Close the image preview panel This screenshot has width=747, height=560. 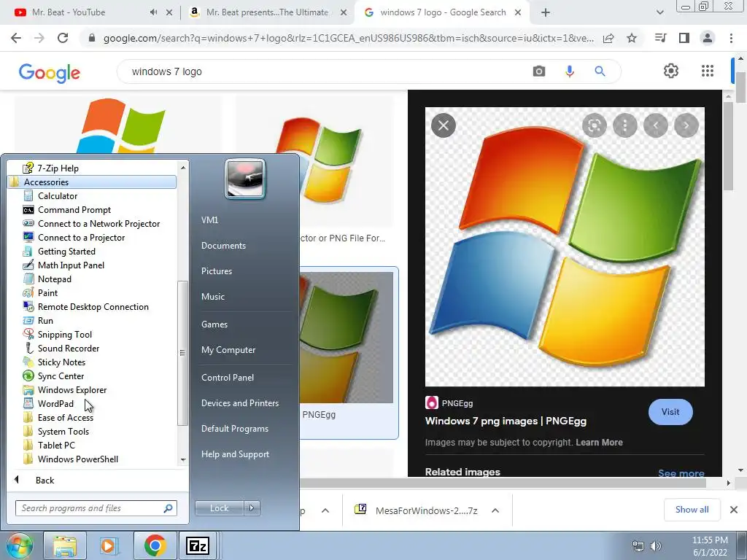(x=443, y=125)
